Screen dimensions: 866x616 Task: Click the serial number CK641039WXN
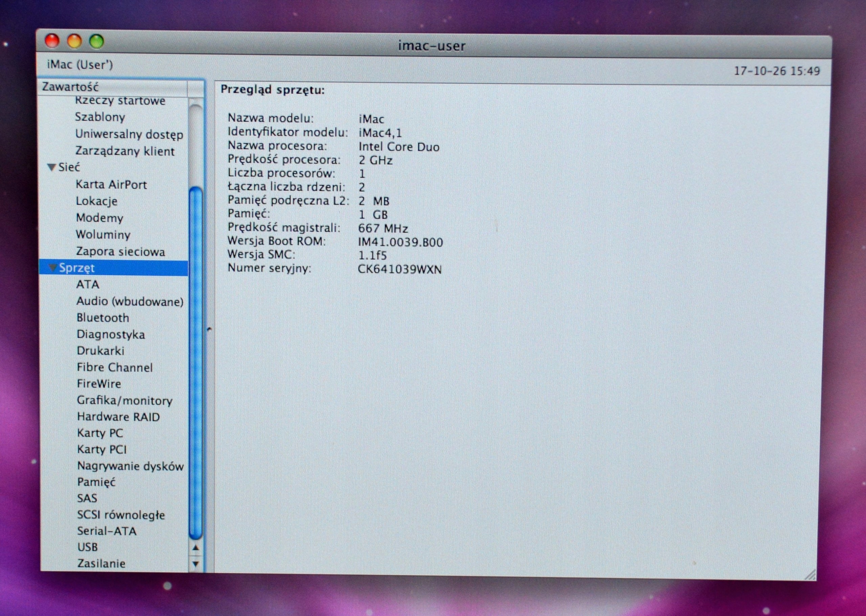[400, 269]
